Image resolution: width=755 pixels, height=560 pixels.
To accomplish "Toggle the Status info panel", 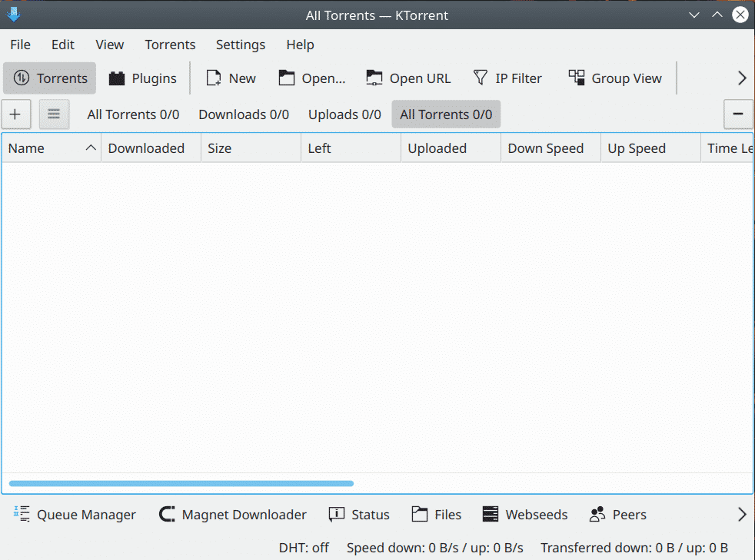I will (x=359, y=515).
